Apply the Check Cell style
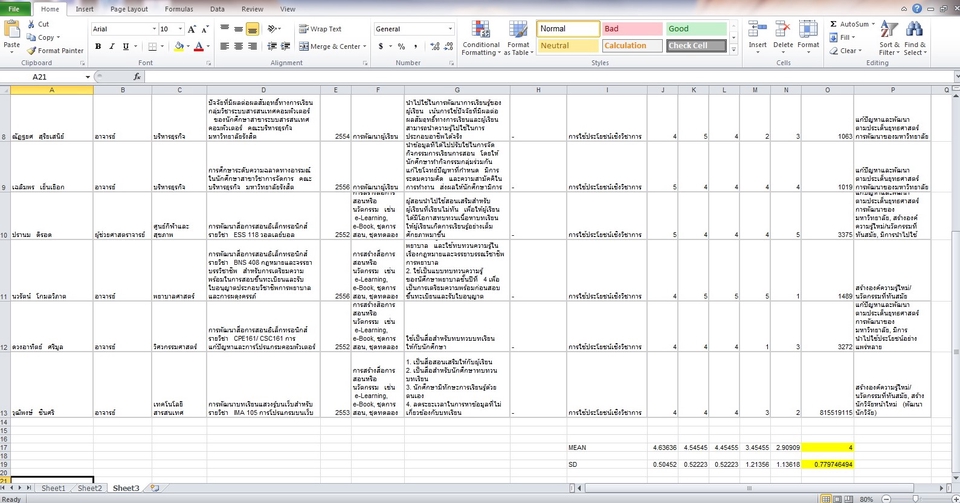 tap(696, 46)
